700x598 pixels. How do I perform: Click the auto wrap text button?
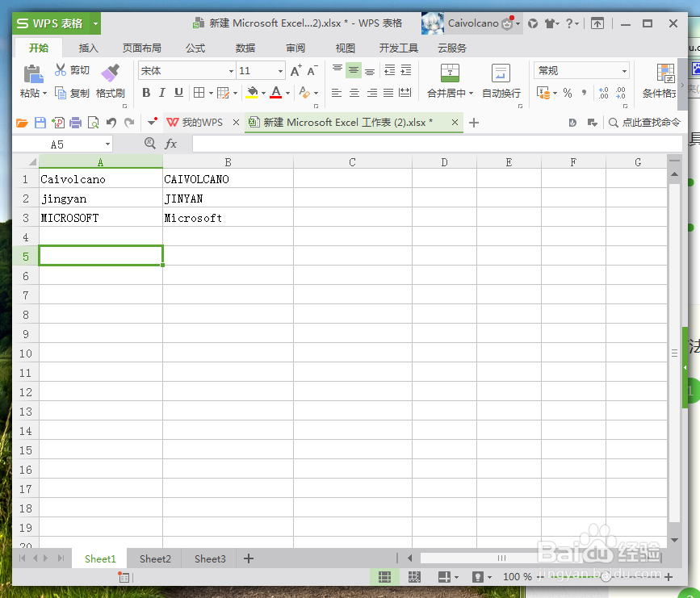point(501,81)
